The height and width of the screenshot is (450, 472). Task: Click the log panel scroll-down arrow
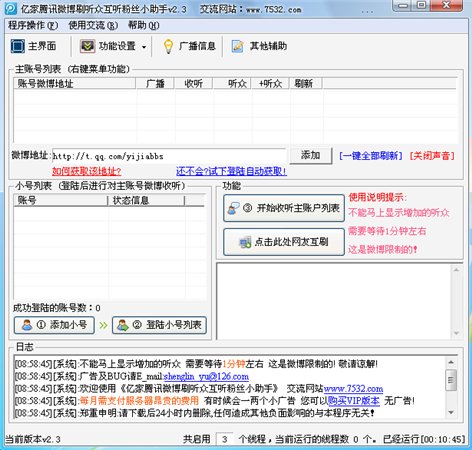pyautogui.click(x=451, y=413)
